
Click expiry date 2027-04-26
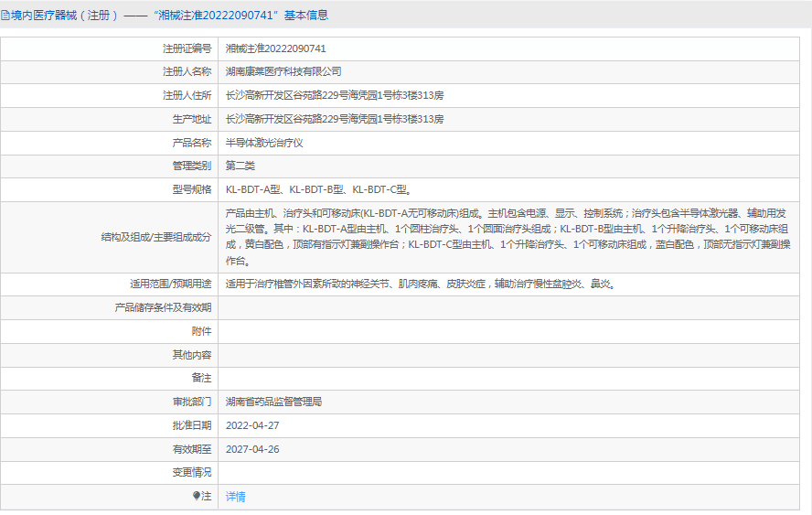[x=252, y=449]
